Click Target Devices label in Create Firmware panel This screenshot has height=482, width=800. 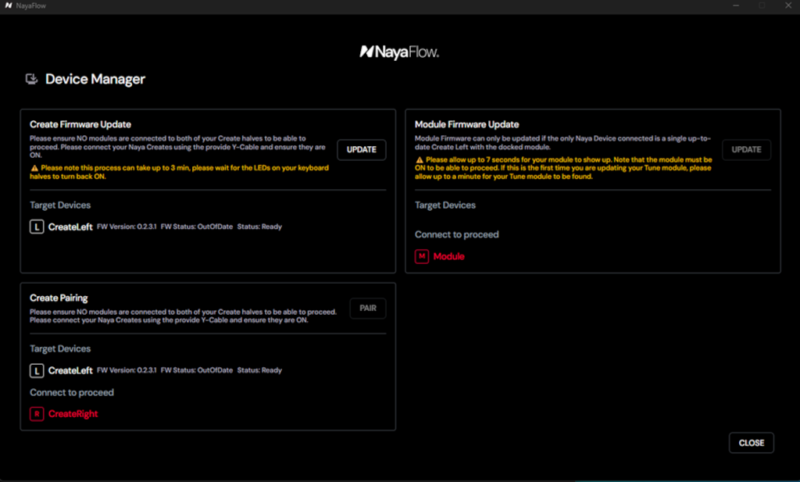60,205
